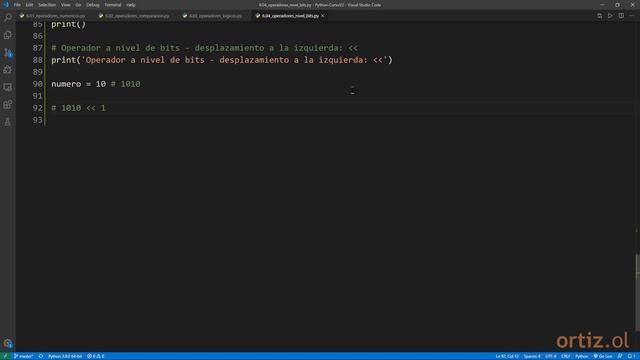This screenshot has height=360, width=640.
Task: Open Manage gear at activity bar bottom
Action: click(8, 343)
